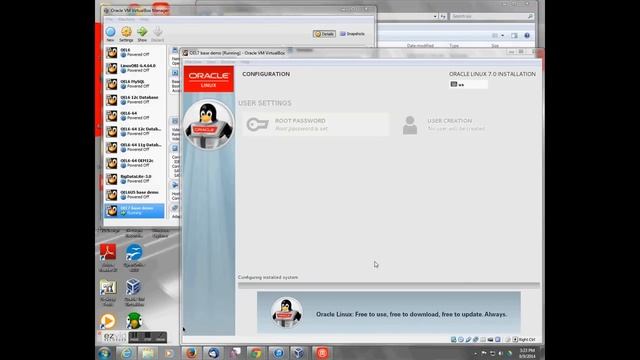Click Explorer help icon
Viewport: 640px width, 360px height.
click(527, 36)
